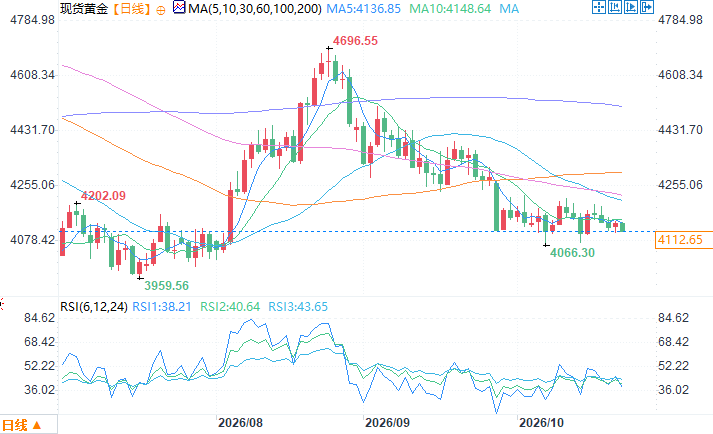Click the MA indicator chart icon
The width and height of the screenshot is (713, 434).
[x=179, y=7]
